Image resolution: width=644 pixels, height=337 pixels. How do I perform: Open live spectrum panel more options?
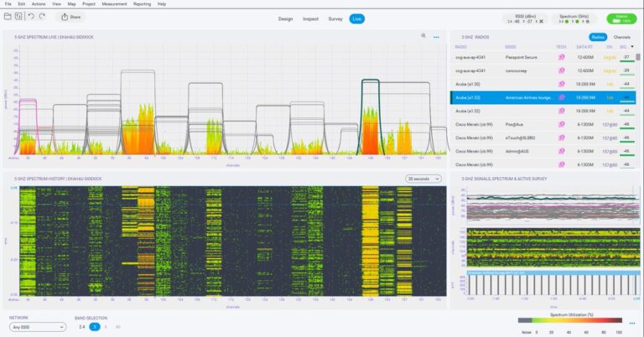(436, 37)
